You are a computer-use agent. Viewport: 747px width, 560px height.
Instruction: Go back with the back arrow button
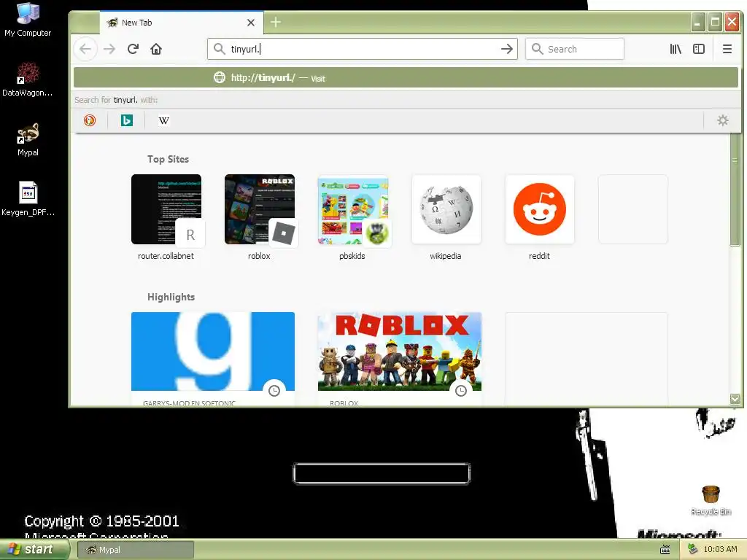tap(85, 49)
